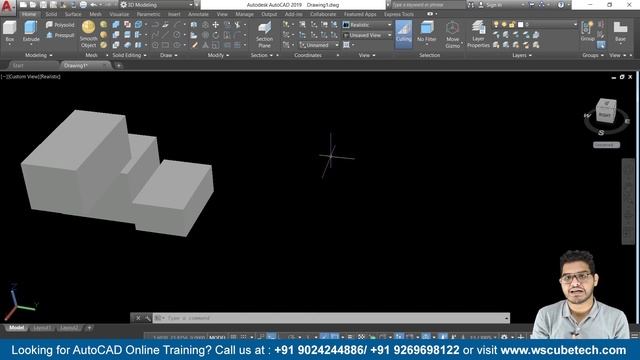Image resolution: width=640 pixels, height=360 pixels.
Task: Toggle MODEL space button in status bar
Action: (x=217, y=338)
